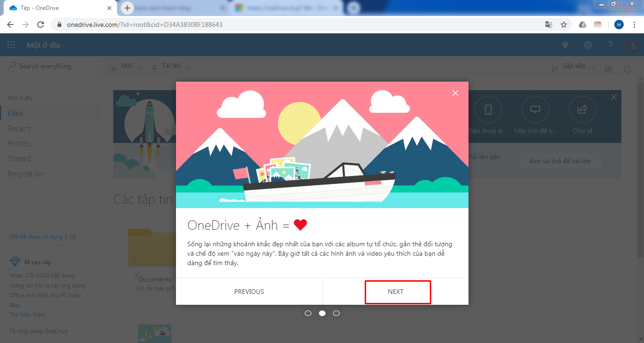Click the mobile phone setup icon
The height and width of the screenshot is (343, 644).
point(488,109)
